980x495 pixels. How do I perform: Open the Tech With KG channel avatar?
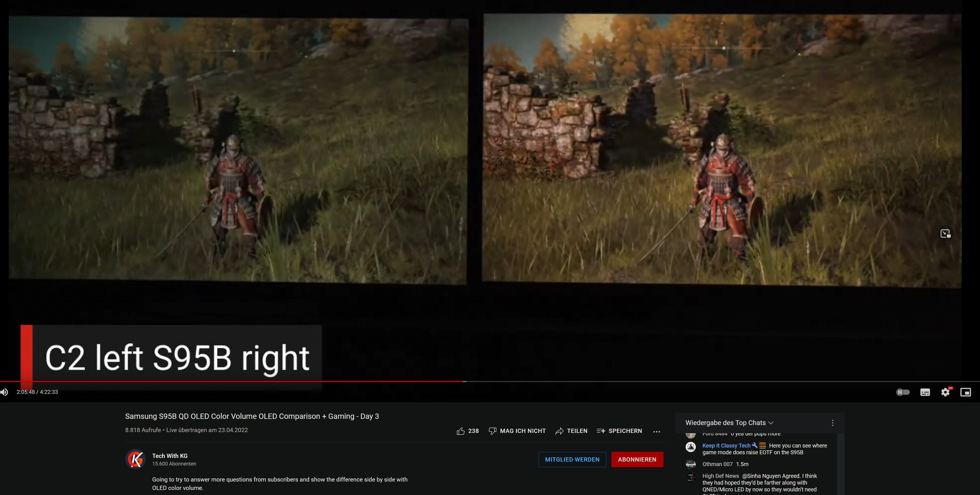[x=136, y=459]
